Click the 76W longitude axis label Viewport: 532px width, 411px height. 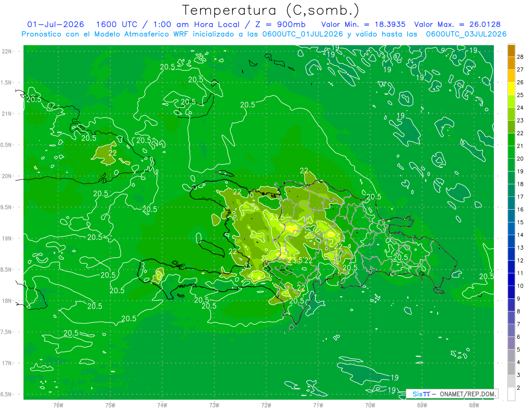coord(58,405)
